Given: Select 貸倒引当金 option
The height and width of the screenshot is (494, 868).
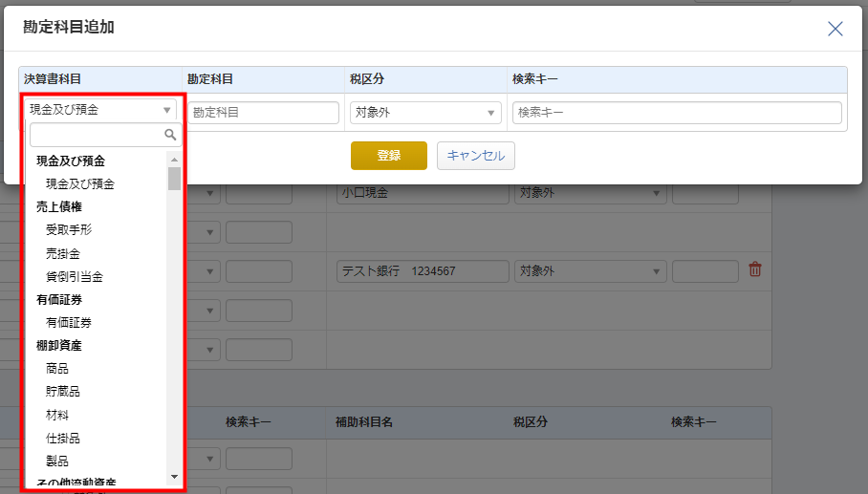Looking at the screenshot, I should tap(75, 276).
